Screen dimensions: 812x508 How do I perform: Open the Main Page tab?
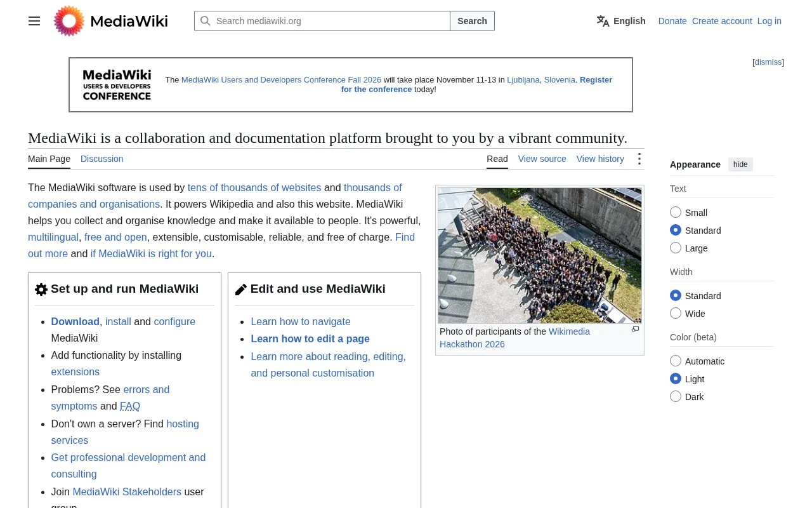coord(49,159)
